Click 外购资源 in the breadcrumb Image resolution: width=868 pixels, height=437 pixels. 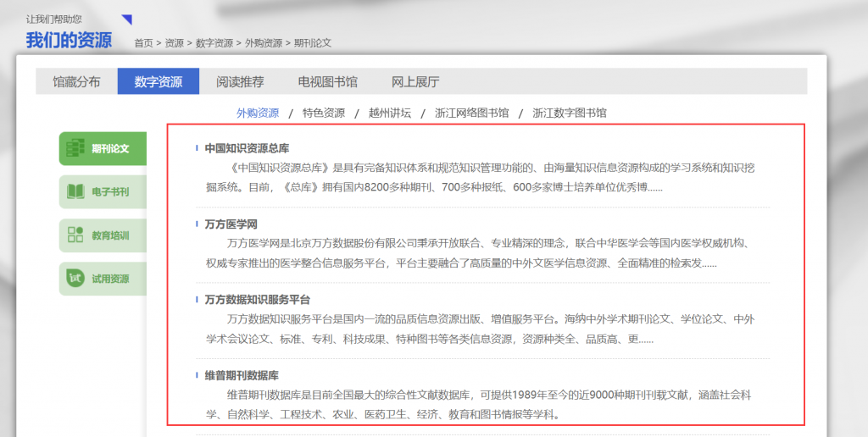264,43
